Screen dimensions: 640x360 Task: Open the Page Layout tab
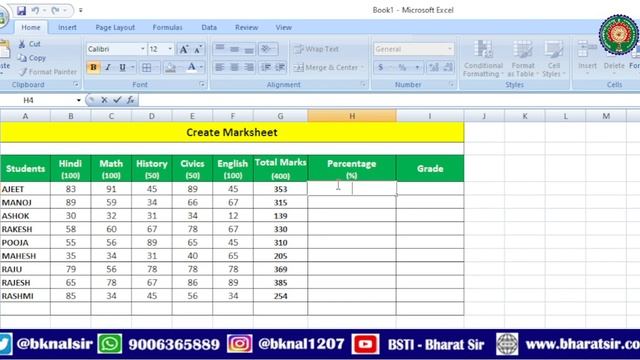point(115,27)
